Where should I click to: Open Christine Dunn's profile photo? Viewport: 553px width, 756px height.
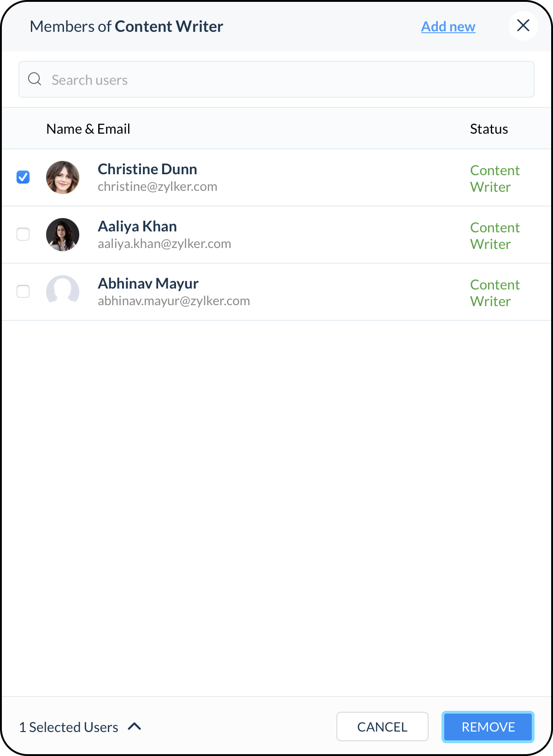tap(63, 177)
